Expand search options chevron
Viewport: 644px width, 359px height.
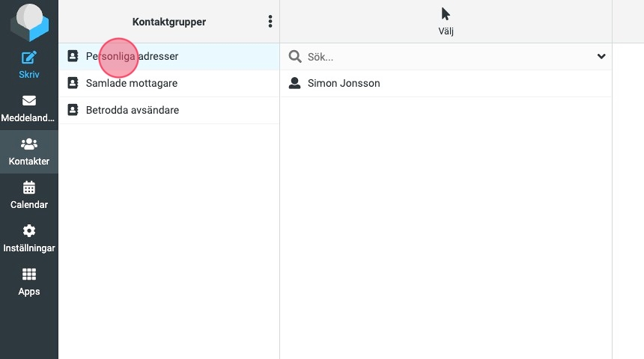pyautogui.click(x=601, y=57)
